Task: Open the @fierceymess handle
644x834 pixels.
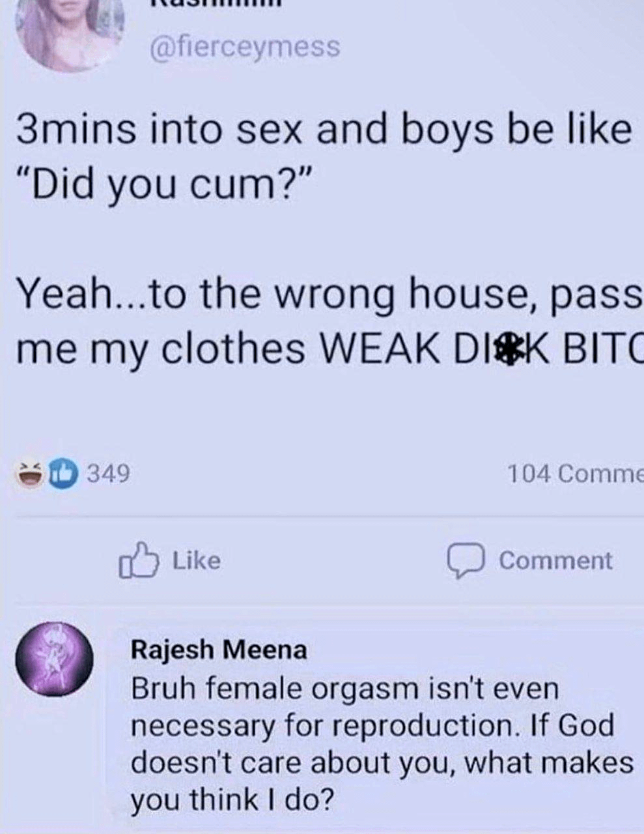Action: (x=245, y=47)
